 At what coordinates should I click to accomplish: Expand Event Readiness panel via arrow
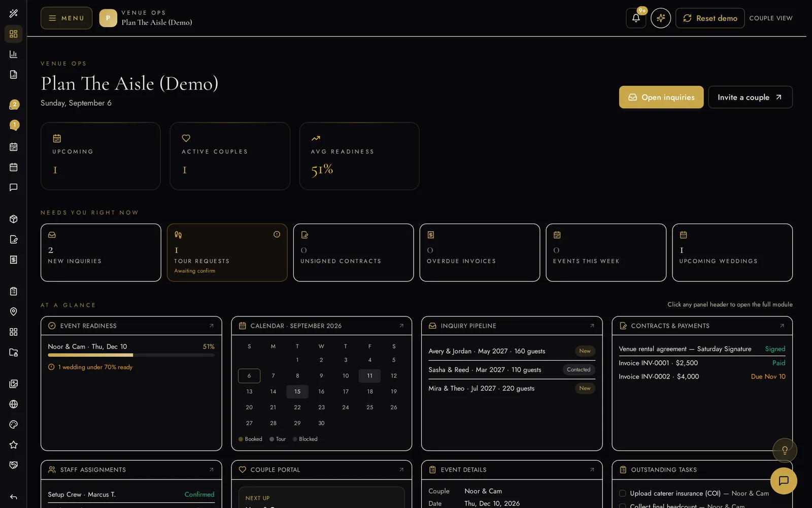[212, 326]
